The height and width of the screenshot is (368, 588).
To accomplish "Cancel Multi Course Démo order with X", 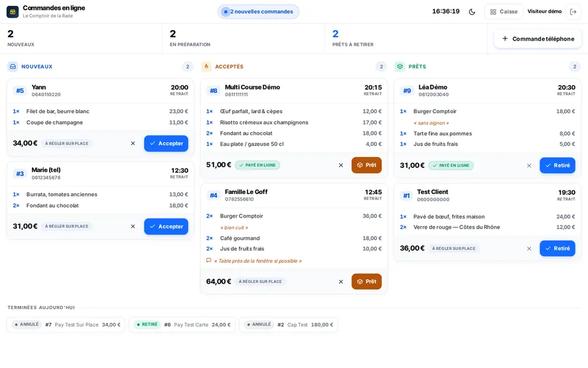I will pos(341,165).
